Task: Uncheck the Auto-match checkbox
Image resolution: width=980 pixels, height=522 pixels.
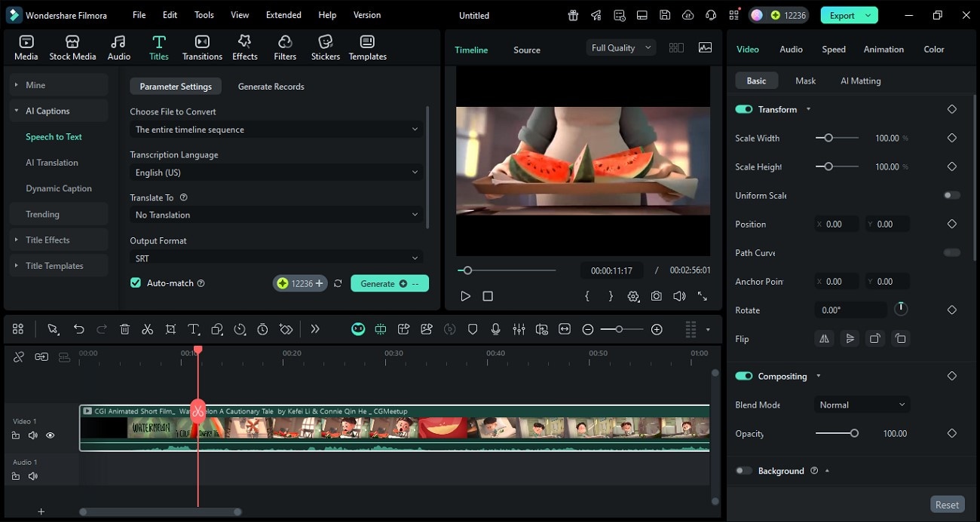Action: pos(136,283)
